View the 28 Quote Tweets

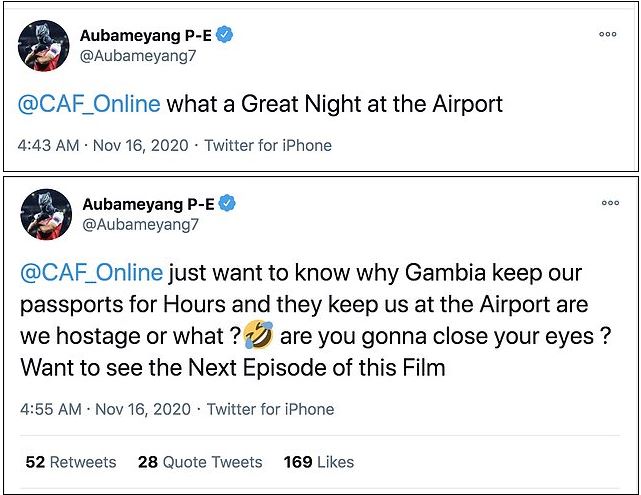(x=200, y=462)
